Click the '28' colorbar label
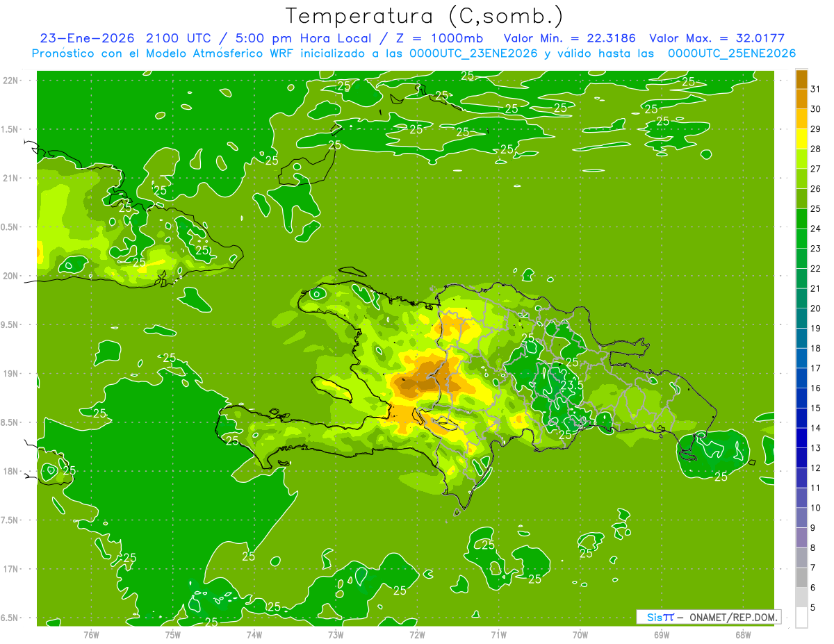 point(816,149)
